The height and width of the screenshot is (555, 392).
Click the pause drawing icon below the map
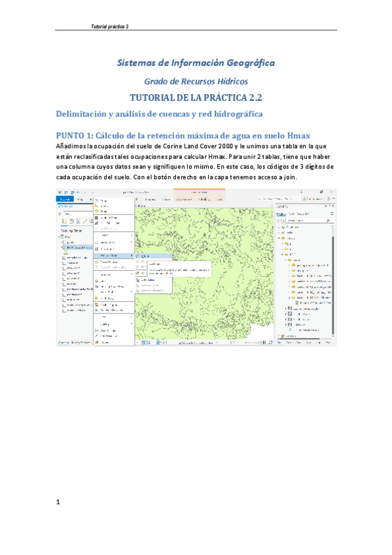pos(264,343)
